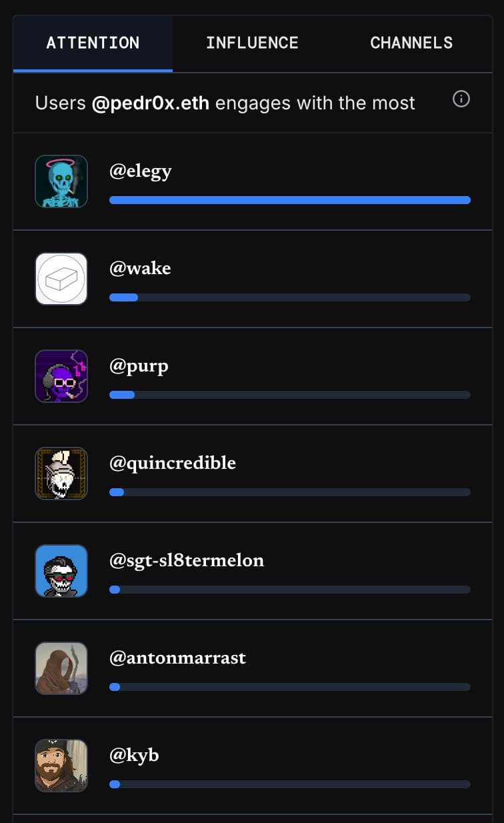Click the info icon beside engagement heading
Screen dimensions: 504x823
coord(461,99)
